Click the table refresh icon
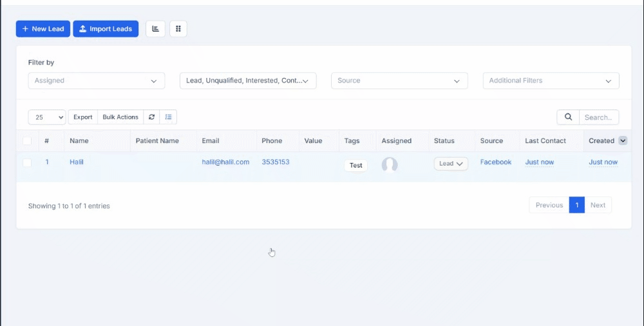 pos(151,117)
